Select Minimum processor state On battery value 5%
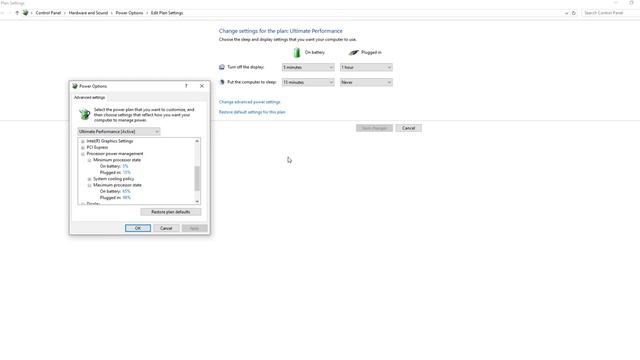This screenshot has width=640, height=360. point(125,167)
